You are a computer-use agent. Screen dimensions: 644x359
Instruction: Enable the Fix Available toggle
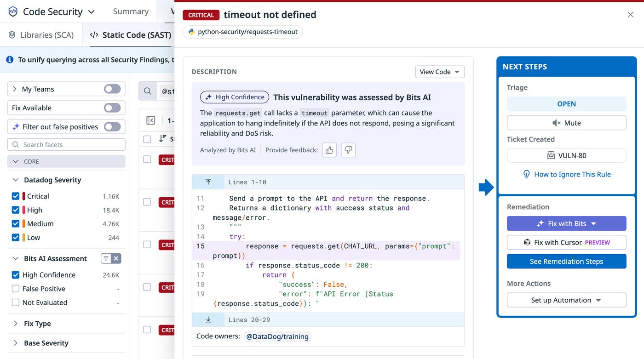click(112, 108)
